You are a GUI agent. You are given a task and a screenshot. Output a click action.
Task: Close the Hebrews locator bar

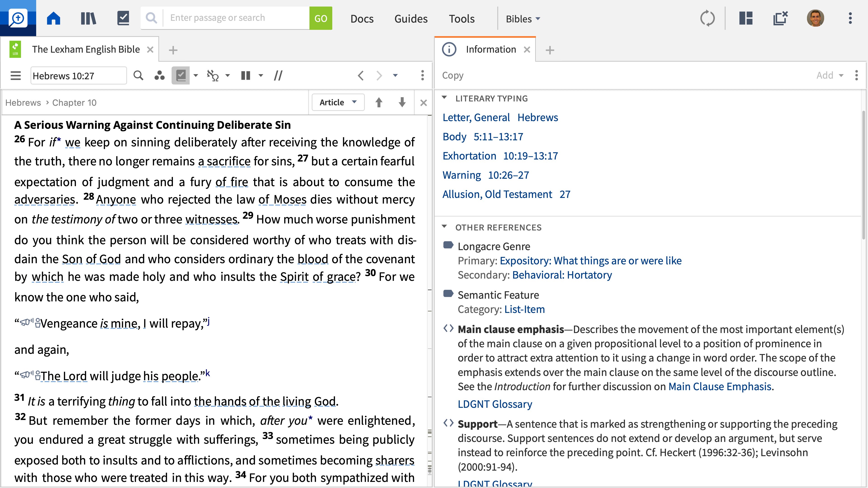[424, 103]
